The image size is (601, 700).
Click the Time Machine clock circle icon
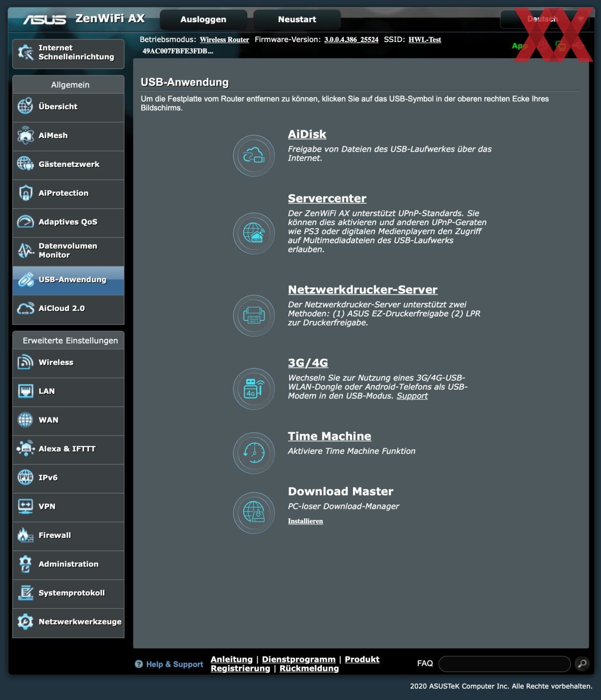pos(254,453)
